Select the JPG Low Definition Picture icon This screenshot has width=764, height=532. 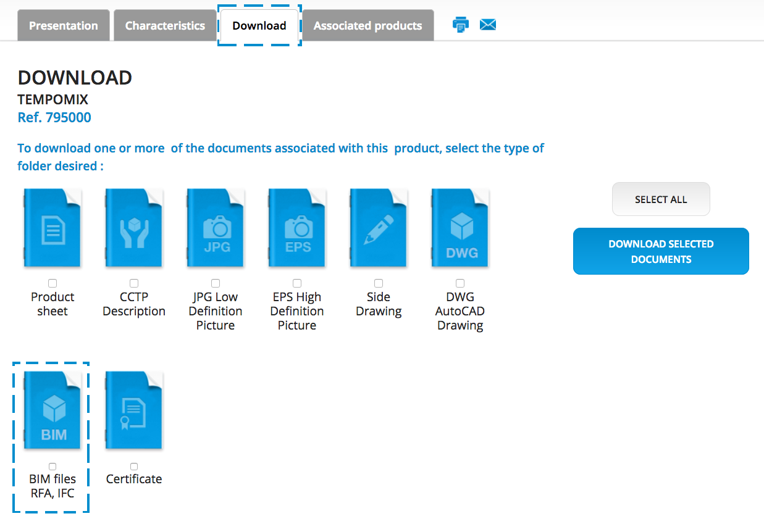coord(216,228)
